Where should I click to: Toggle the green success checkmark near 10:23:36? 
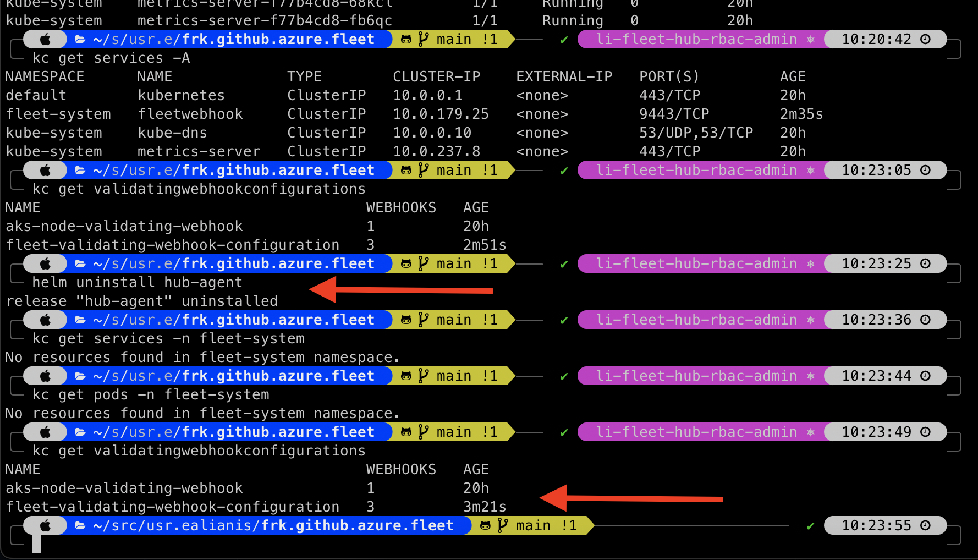click(563, 319)
